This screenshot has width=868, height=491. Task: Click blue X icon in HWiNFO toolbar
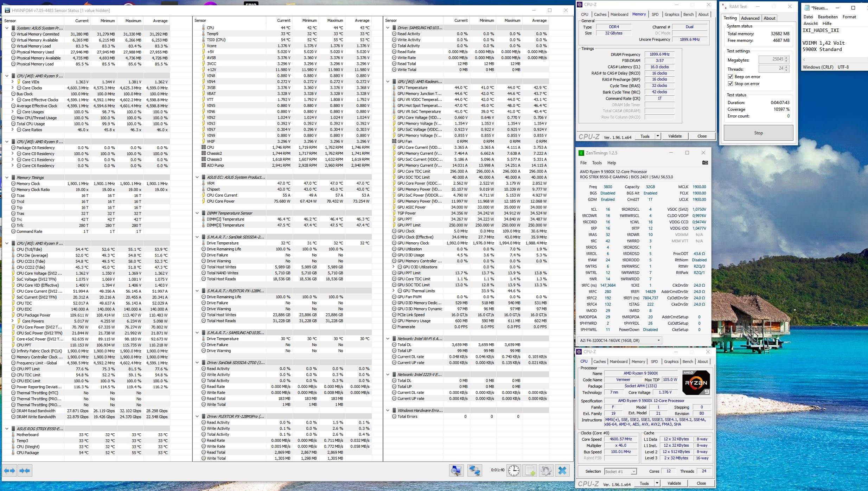tap(562, 471)
